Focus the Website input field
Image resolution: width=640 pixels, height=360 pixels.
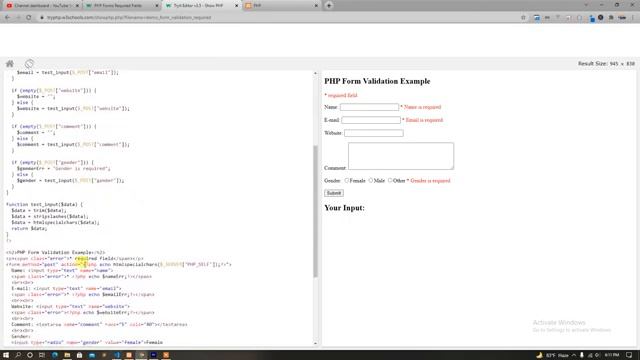coord(373,133)
